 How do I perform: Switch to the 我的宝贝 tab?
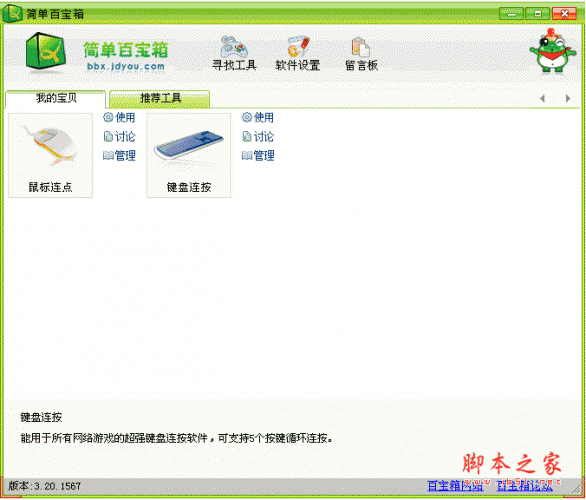(56, 99)
